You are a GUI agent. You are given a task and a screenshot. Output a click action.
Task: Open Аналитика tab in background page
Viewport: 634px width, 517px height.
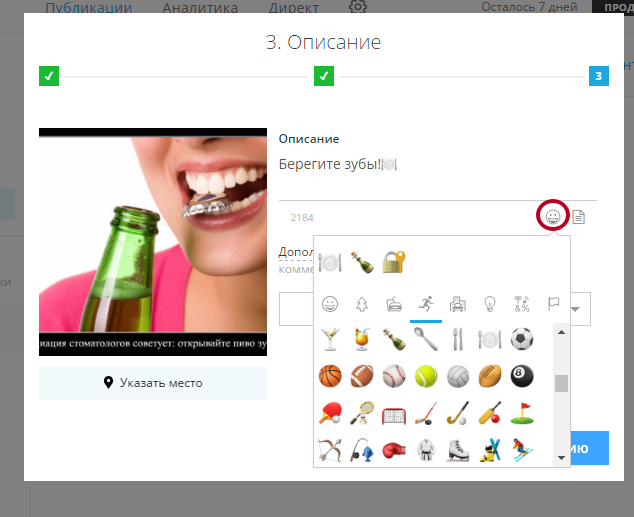(200, 7)
